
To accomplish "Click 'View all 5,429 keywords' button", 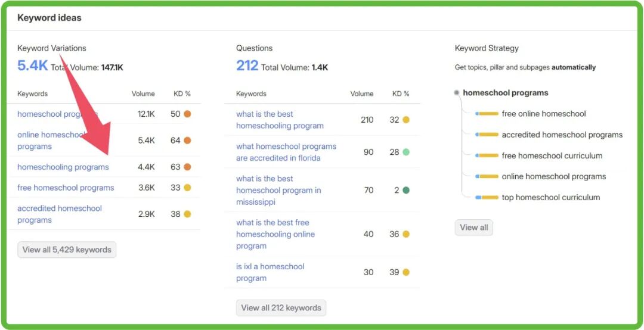I will point(67,250).
